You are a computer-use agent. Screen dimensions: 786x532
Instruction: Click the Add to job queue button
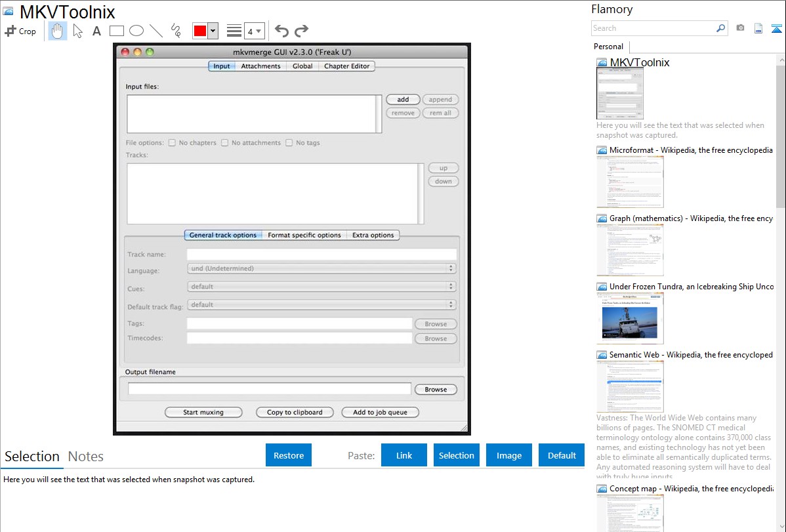[380, 412]
